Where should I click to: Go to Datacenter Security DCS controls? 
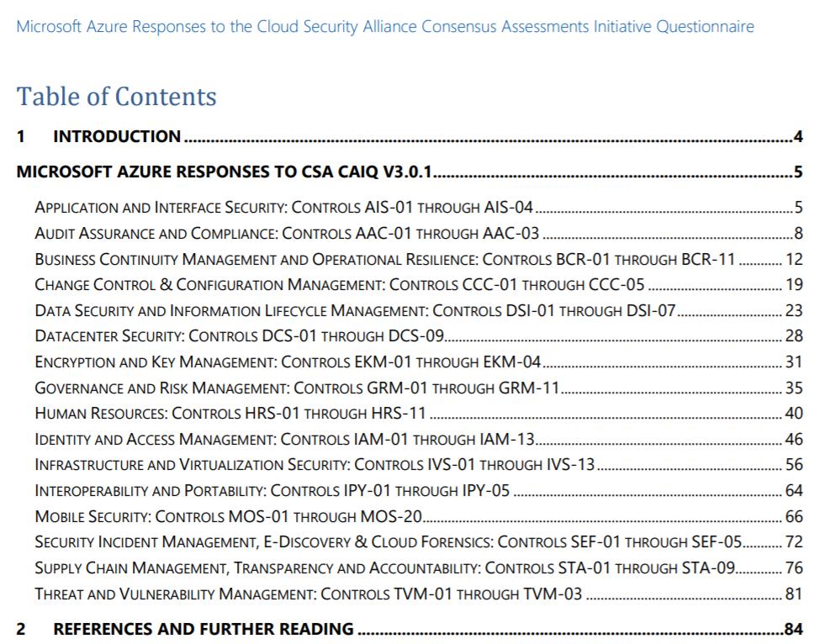pyautogui.click(x=419, y=336)
